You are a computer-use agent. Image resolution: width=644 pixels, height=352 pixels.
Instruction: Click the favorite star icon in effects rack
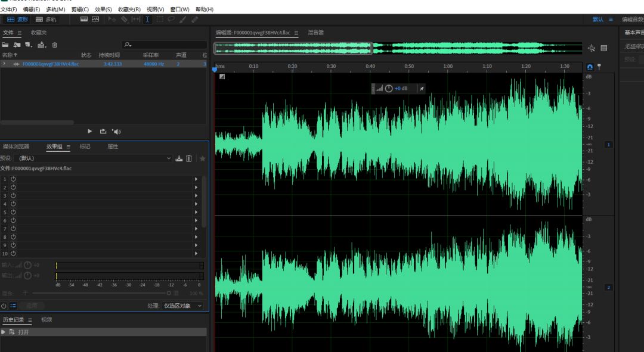[203, 158]
